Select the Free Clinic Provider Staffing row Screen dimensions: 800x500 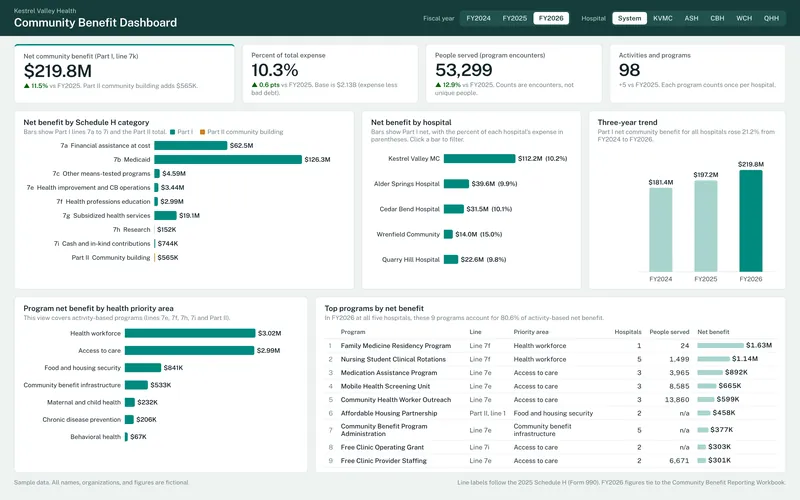pos(550,461)
